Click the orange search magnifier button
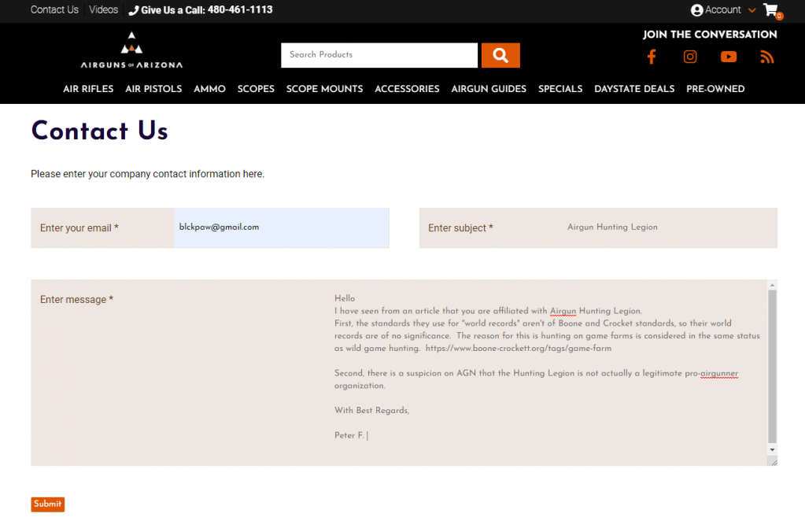Viewport: 805px width, 532px height. click(x=500, y=55)
